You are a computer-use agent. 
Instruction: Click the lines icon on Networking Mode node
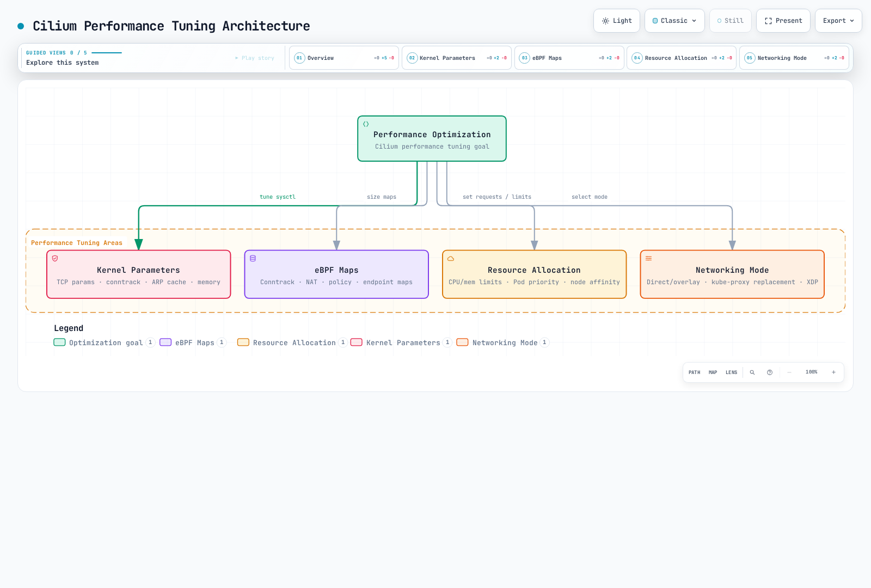click(648, 259)
